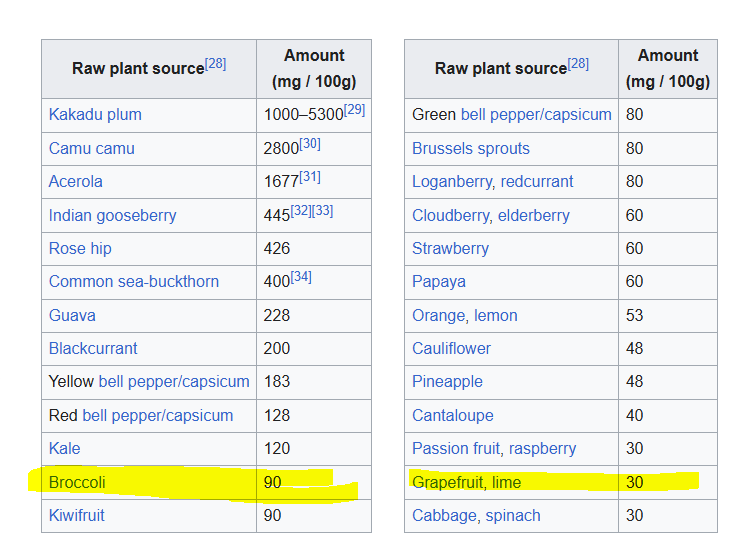
Task: Open citation [34] next to 400
Action: coord(301,277)
